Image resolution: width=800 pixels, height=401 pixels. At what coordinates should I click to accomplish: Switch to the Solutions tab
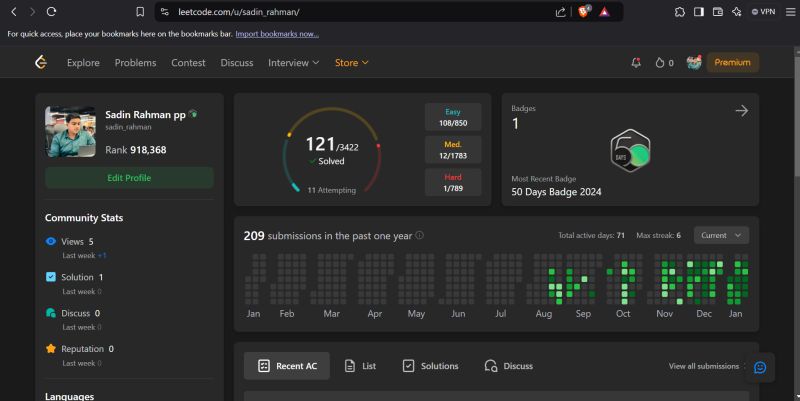[431, 366]
